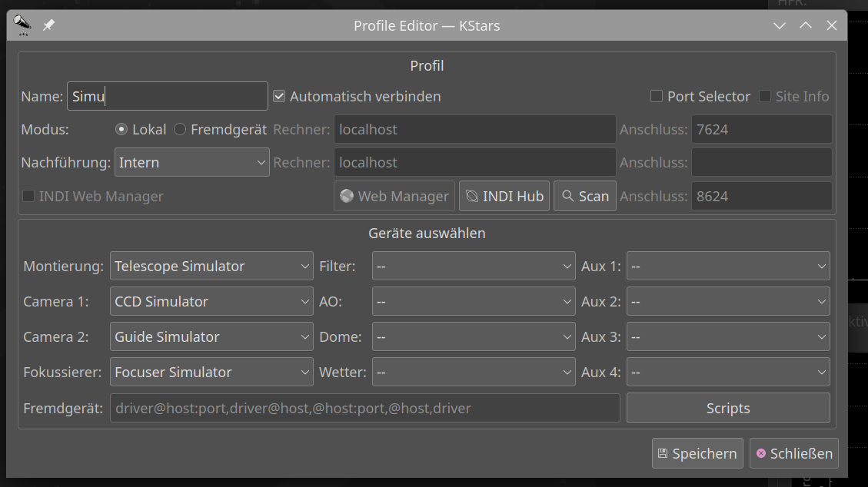Click the Nachführung label
This screenshot has height=487, width=868.
pos(66,162)
